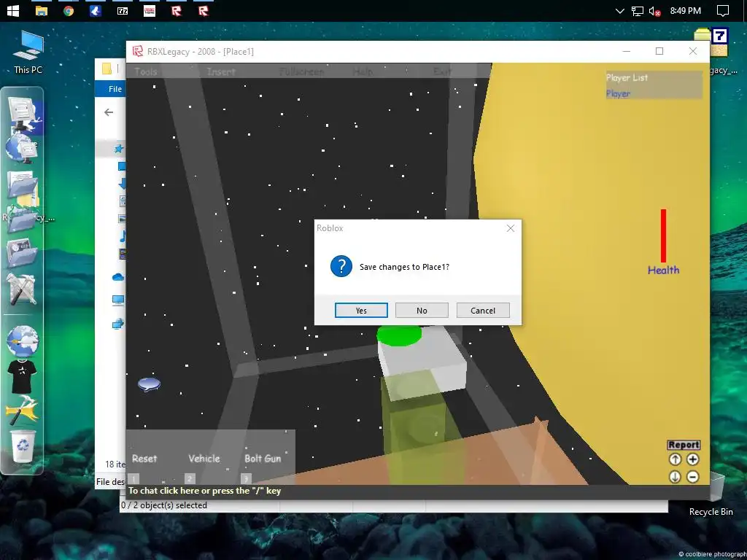Click the wrench and hammer toolbox dock icon
The image size is (747, 560).
point(21,289)
